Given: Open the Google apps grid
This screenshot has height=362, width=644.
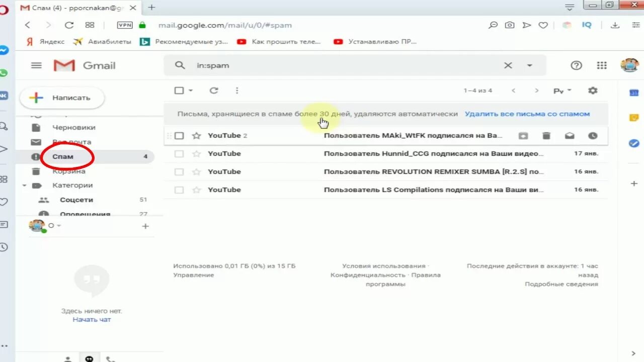Looking at the screenshot, I should (602, 65).
